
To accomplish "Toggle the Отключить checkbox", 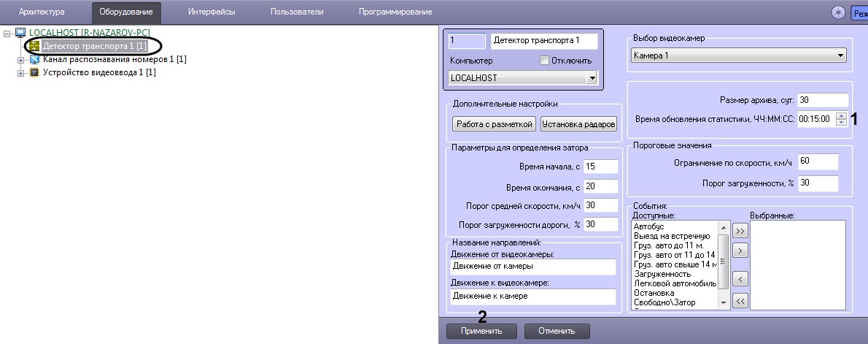I will coord(544,60).
